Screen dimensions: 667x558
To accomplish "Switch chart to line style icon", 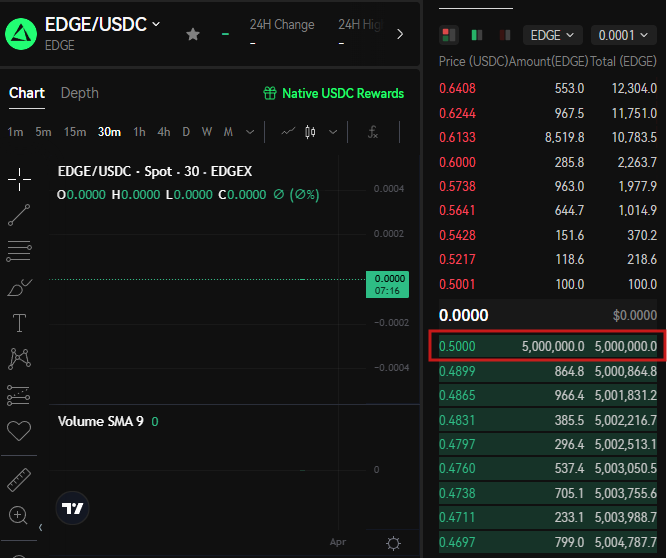I will coord(288,132).
